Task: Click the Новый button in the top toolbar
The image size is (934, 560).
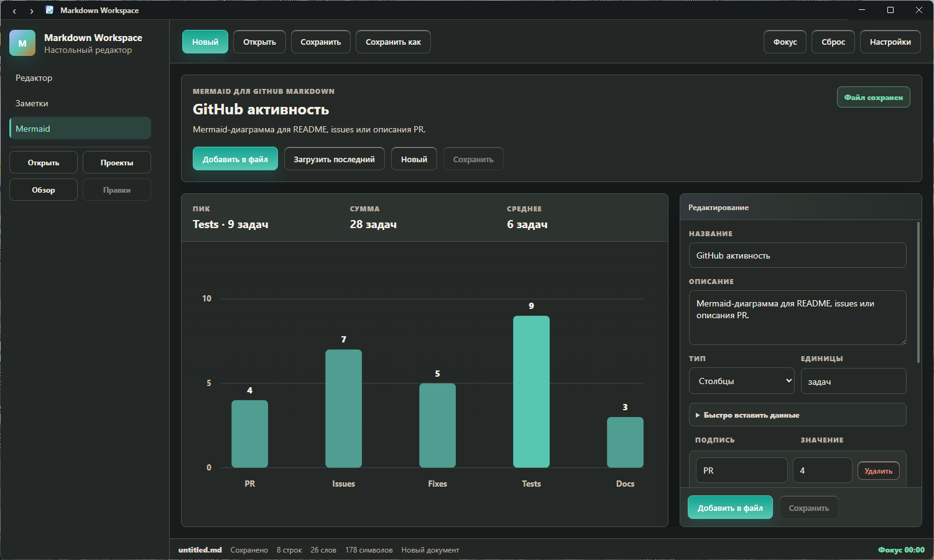Action: pyautogui.click(x=205, y=42)
